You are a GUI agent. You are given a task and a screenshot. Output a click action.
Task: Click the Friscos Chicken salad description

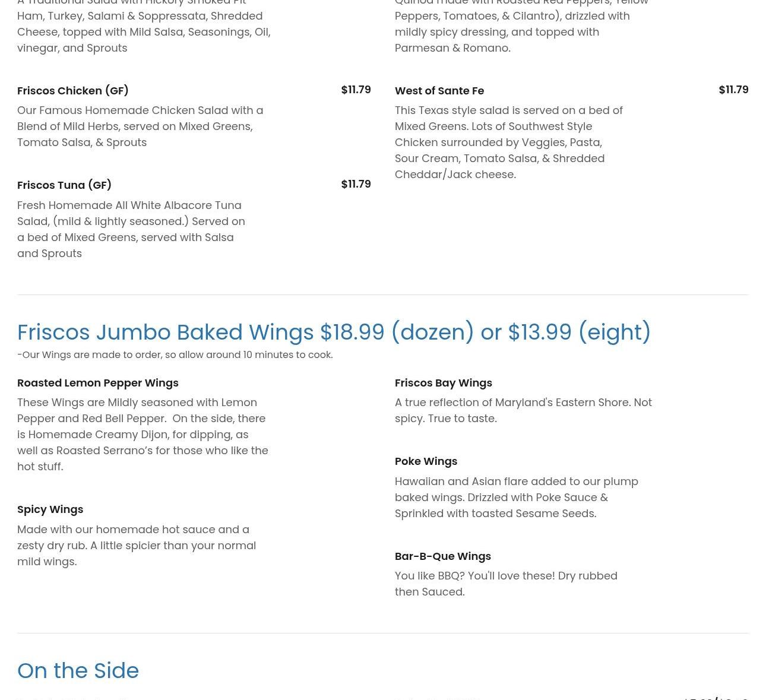140,126
